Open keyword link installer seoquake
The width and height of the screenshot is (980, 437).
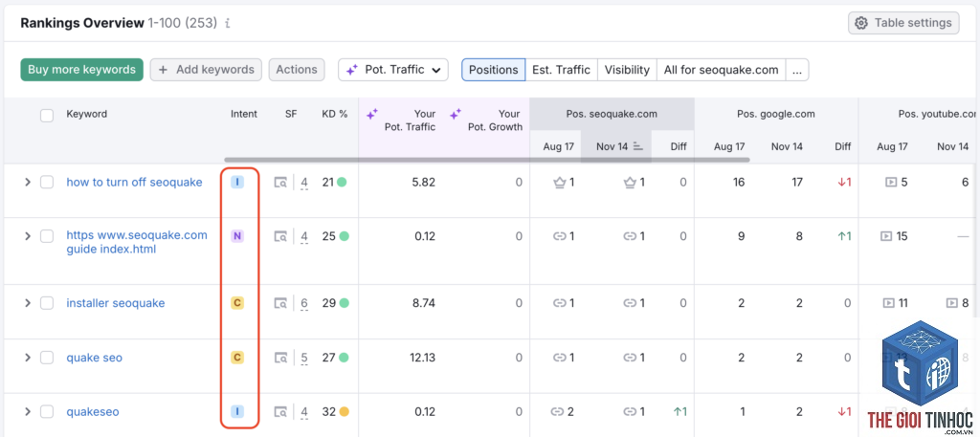pos(116,303)
